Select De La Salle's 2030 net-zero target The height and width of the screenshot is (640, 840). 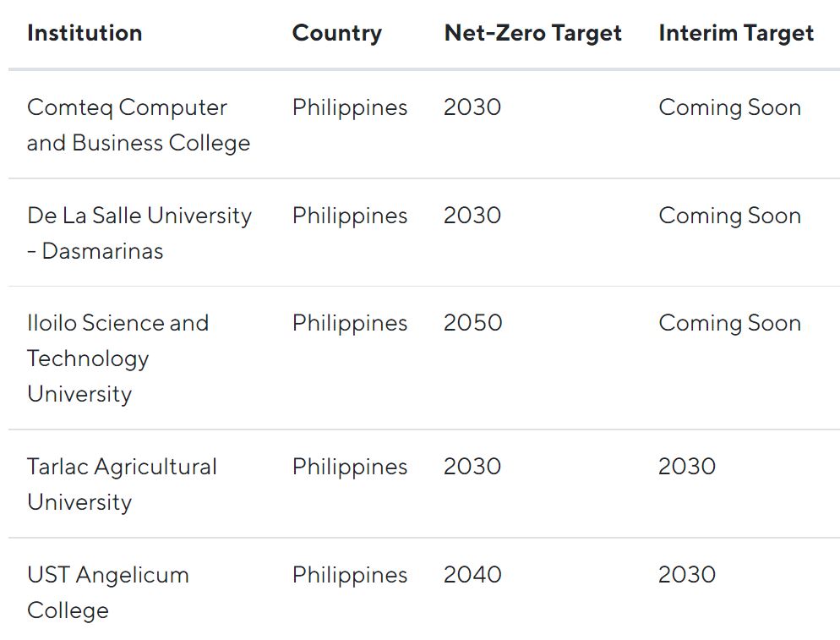tap(472, 216)
